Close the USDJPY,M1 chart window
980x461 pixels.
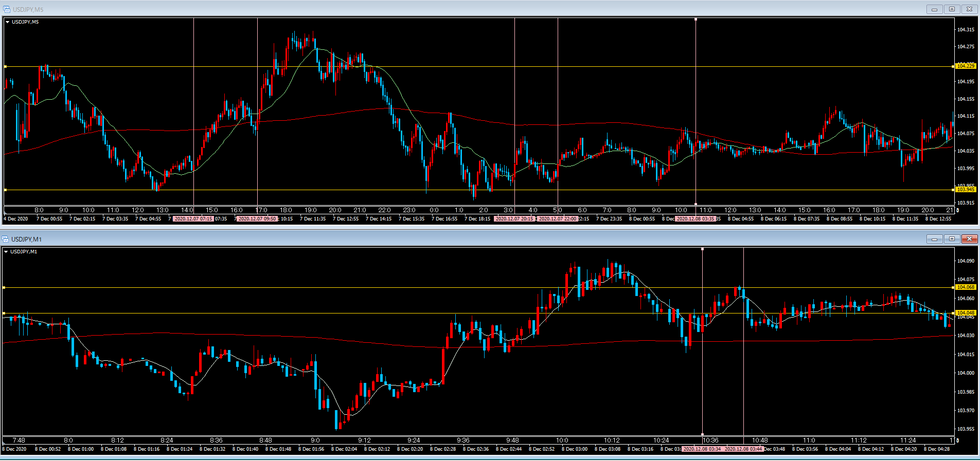click(x=969, y=239)
